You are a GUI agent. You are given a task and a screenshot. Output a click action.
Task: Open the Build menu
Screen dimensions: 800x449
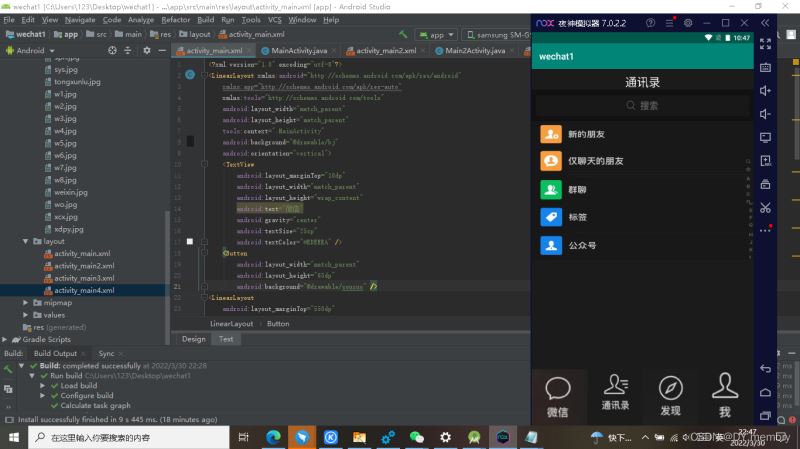click(x=206, y=20)
